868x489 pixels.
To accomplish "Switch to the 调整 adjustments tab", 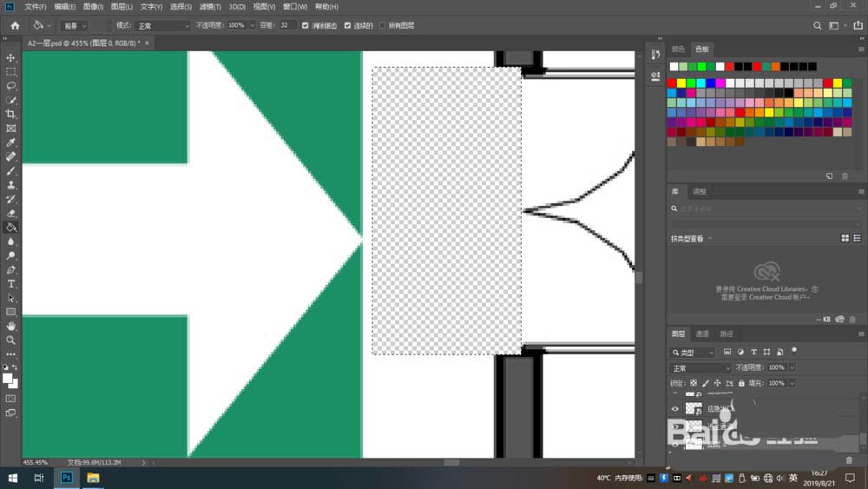I will pyautogui.click(x=700, y=191).
